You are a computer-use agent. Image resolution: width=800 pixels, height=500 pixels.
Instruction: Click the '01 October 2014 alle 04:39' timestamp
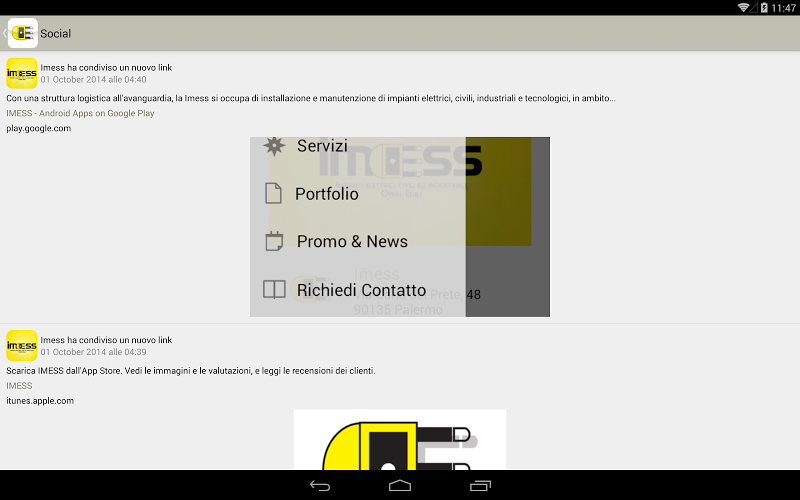(93, 352)
